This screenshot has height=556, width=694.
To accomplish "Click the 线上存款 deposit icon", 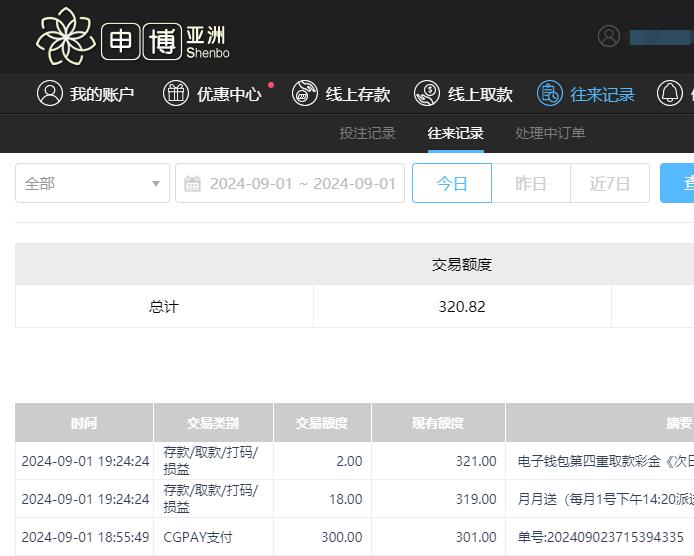I will click(305, 94).
